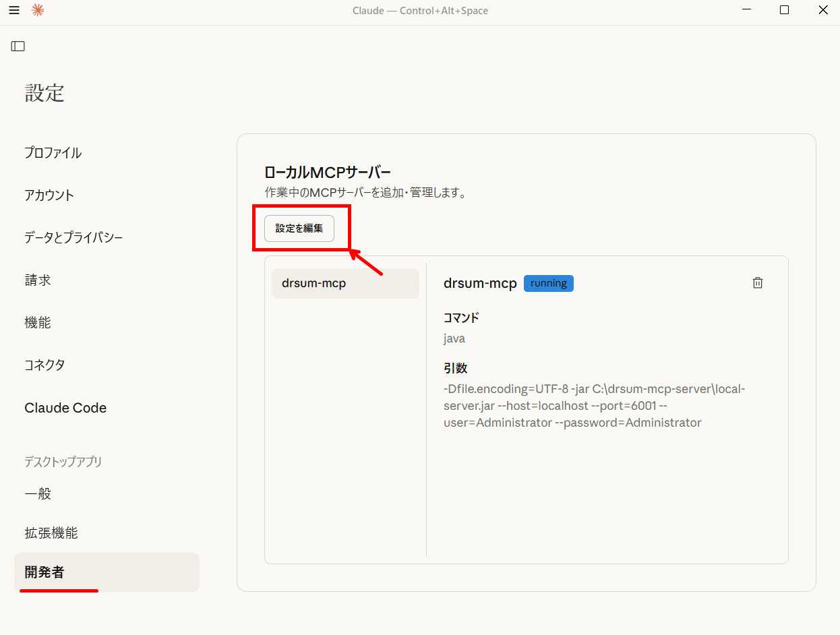
Task: Minimize the Claude window
Action: coord(746,10)
